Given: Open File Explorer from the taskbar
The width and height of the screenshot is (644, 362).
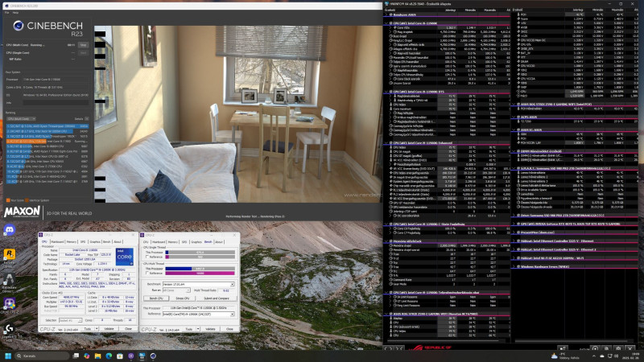Looking at the screenshot, I should point(97,356).
